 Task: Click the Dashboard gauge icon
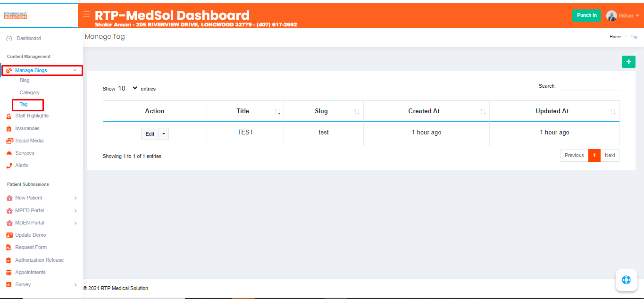[x=9, y=39]
